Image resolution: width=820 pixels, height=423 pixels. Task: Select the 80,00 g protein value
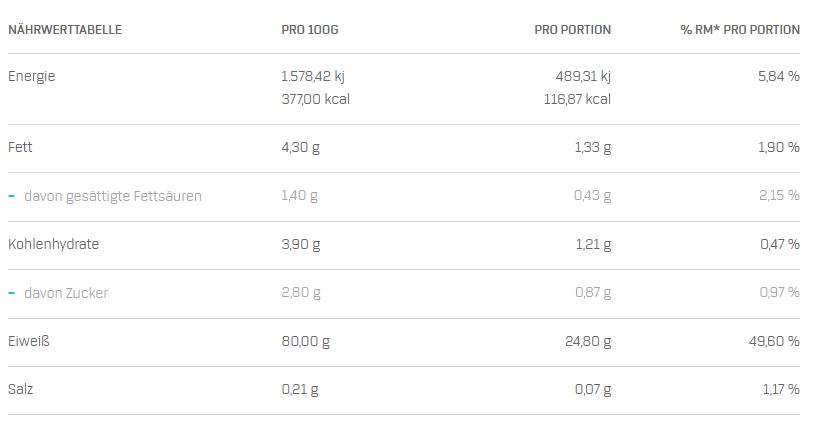click(x=306, y=341)
